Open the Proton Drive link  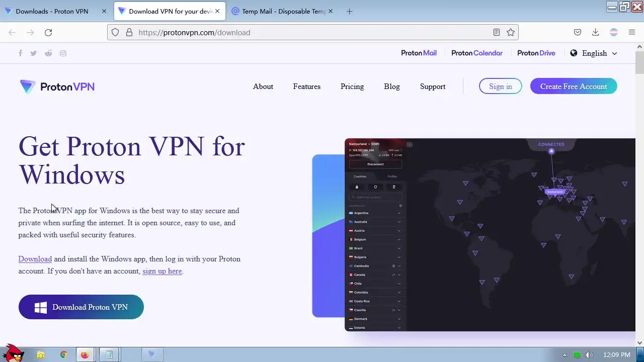[x=536, y=53]
